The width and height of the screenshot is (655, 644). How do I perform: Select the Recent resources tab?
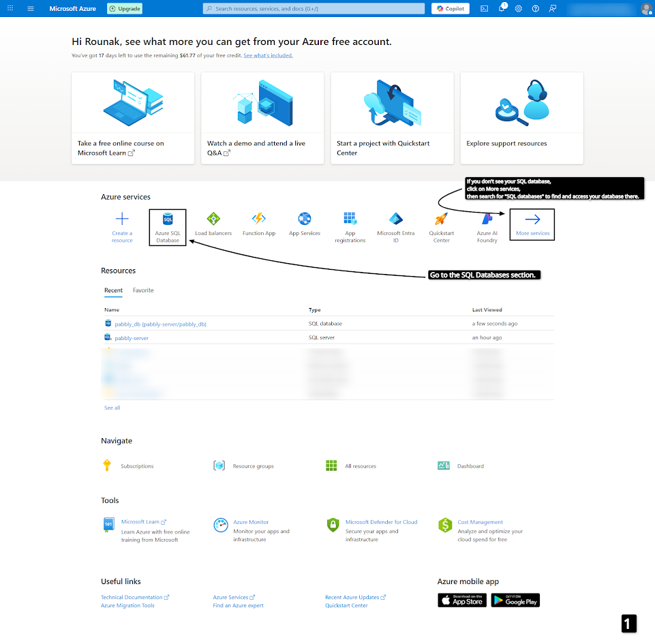tap(113, 290)
